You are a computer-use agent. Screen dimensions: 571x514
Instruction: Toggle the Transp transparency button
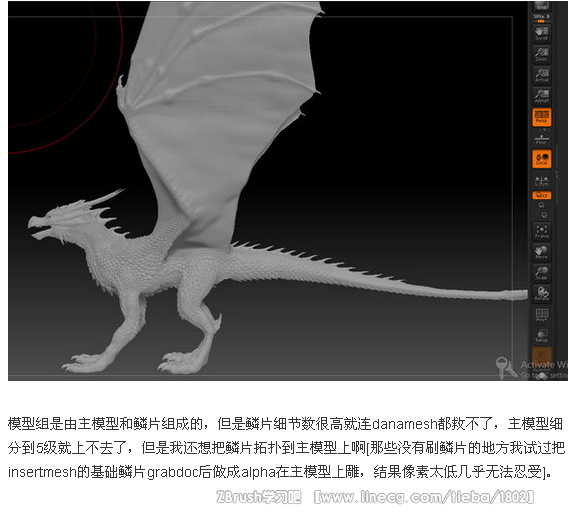541,336
